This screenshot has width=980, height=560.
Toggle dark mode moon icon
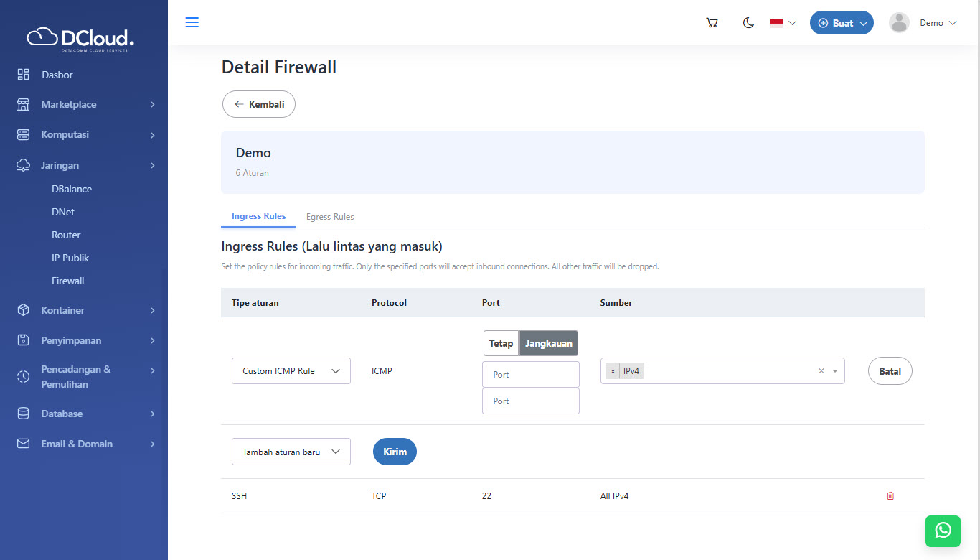tap(748, 23)
